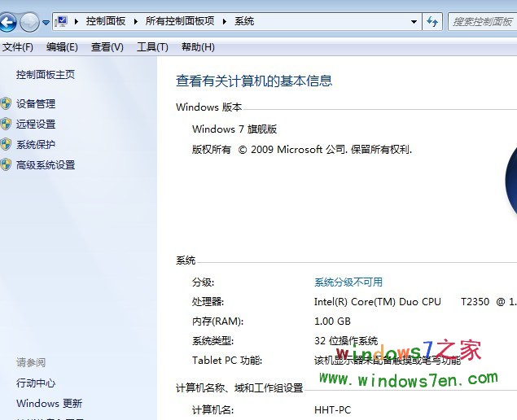Click shield icon next to 远程设置
The height and width of the screenshot is (420, 517).
tap(6, 125)
